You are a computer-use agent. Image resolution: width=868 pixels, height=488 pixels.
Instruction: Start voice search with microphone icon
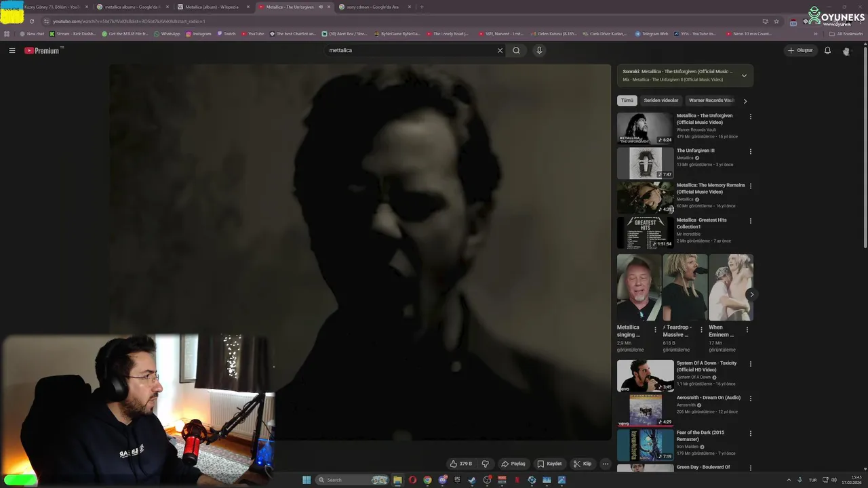pos(539,50)
